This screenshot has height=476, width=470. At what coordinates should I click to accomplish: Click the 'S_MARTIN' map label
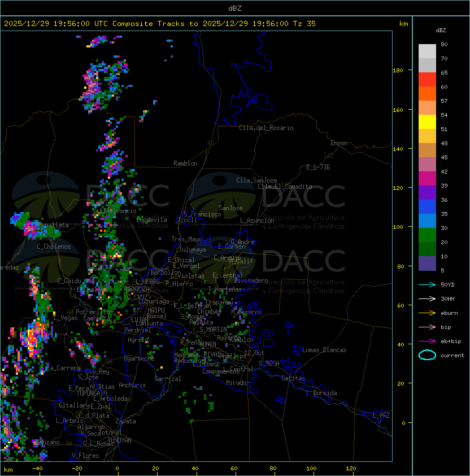pos(214,330)
